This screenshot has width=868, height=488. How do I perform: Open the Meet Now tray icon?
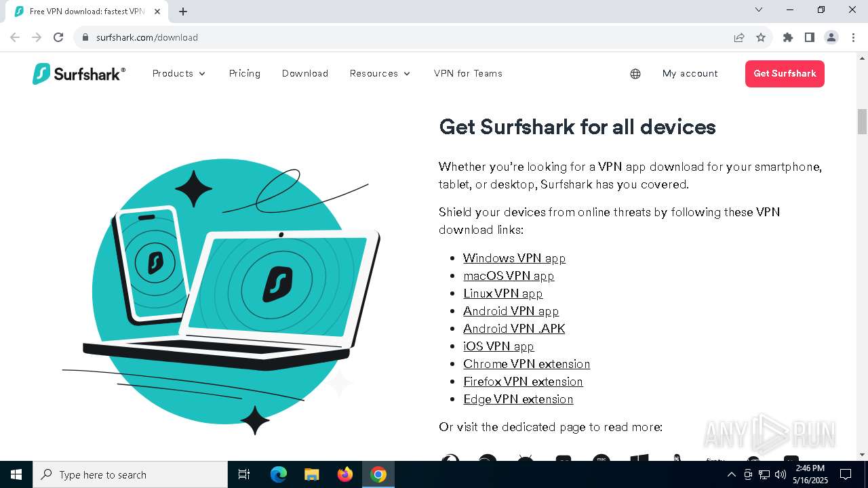[x=748, y=474]
